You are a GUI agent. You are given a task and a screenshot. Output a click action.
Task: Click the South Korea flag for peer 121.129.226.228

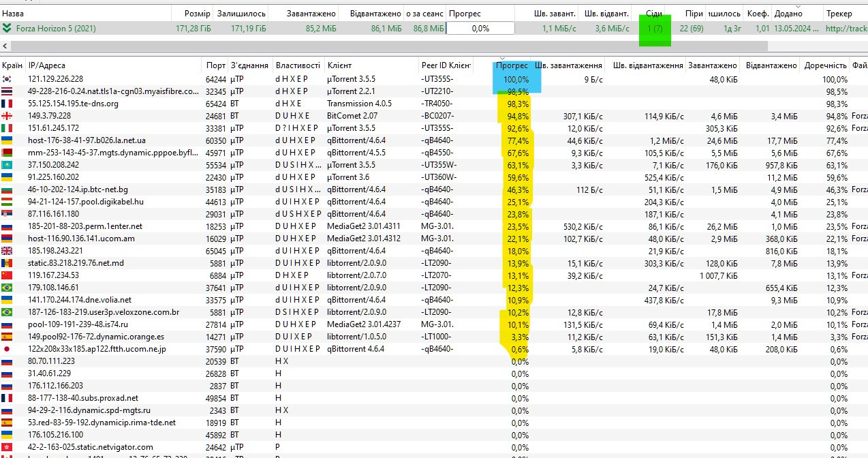(7, 79)
